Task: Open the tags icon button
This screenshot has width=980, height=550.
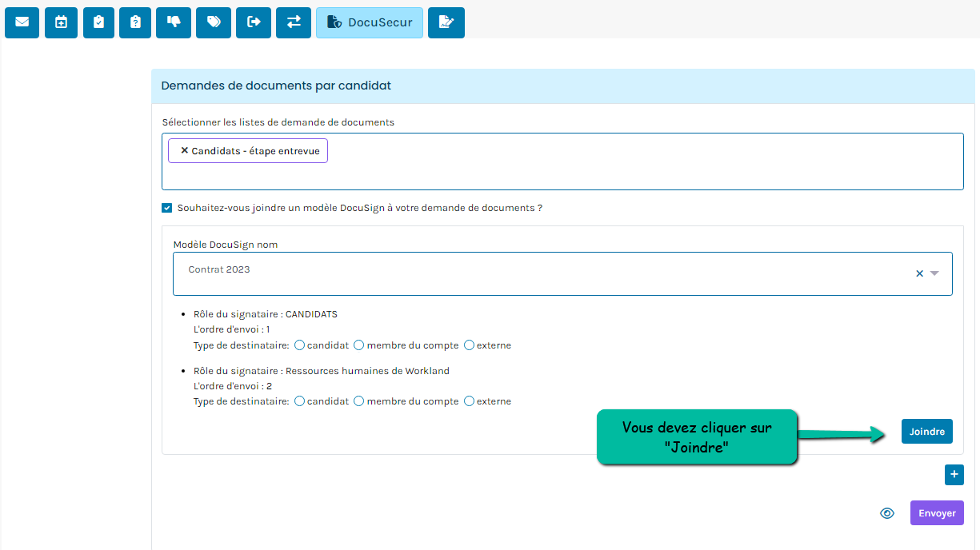Action: pos(214,22)
